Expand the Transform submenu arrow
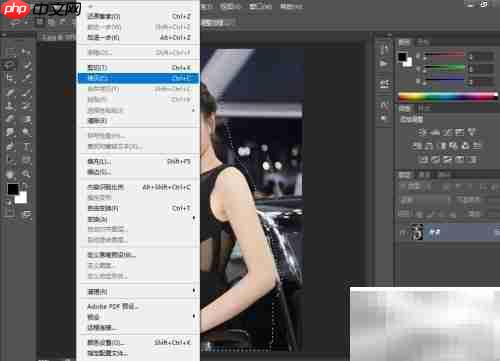 pyautogui.click(x=194, y=218)
